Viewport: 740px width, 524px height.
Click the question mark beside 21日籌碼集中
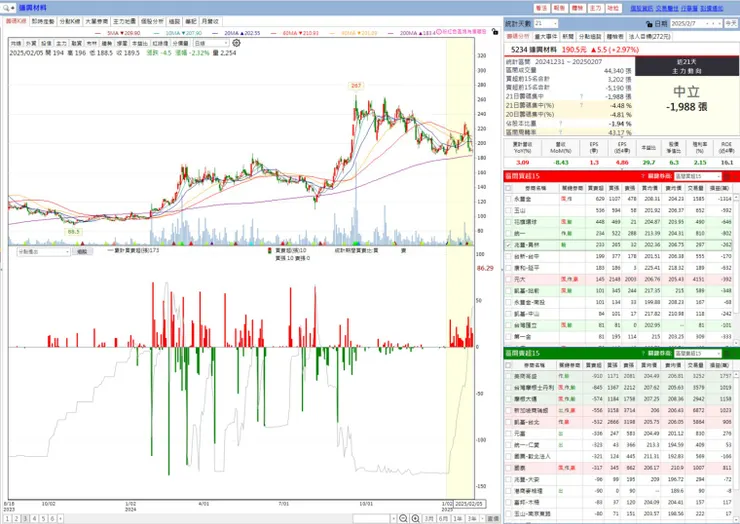coord(581,96)
